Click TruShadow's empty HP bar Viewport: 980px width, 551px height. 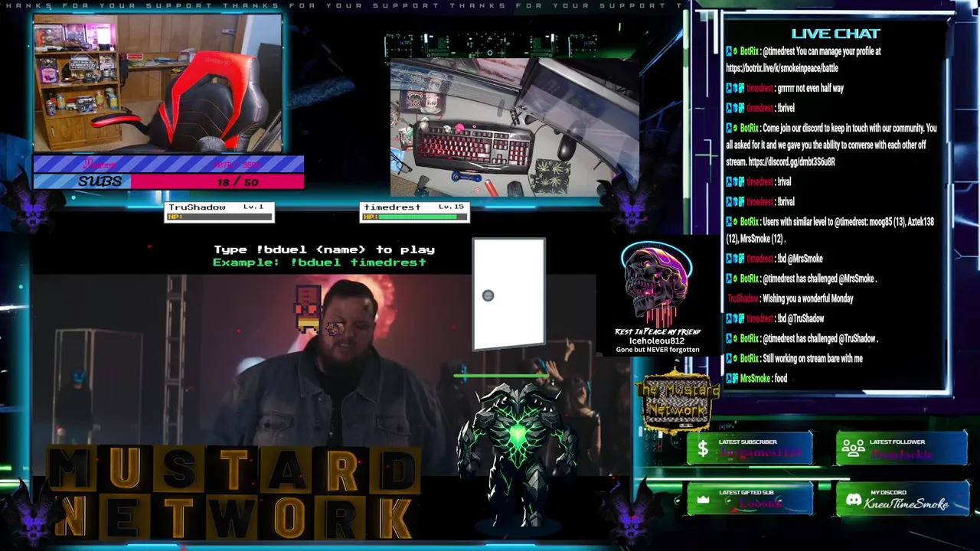(220, 217)
